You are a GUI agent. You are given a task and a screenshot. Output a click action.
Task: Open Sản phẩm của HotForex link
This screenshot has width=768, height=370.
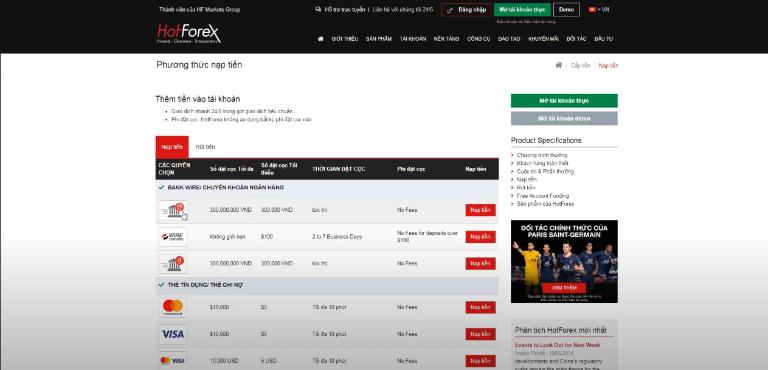click(x=545, y=204)
